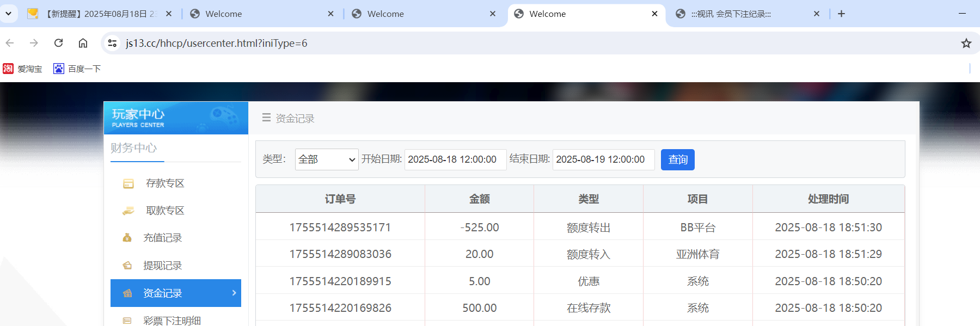Open a new browser tab
Screen dimensions: 980x326
point(841,14)
